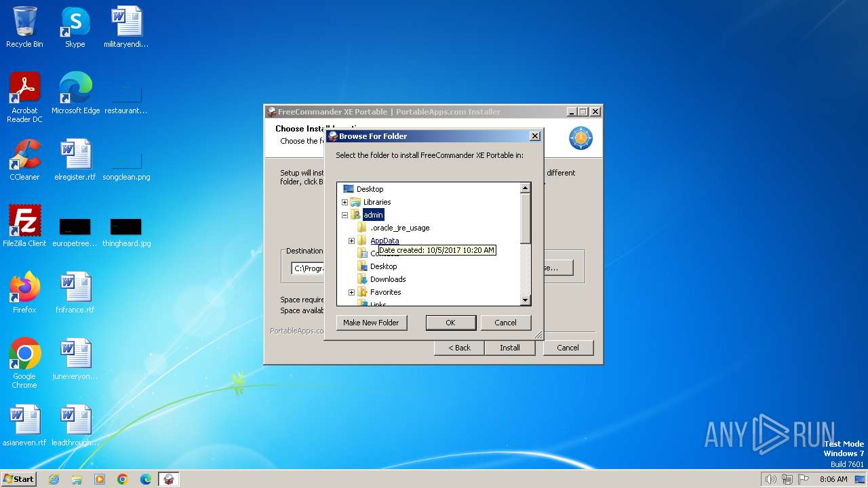Select the AppData folder
The width and height of the screenshot is (868, 488).
tap(384, 241)
